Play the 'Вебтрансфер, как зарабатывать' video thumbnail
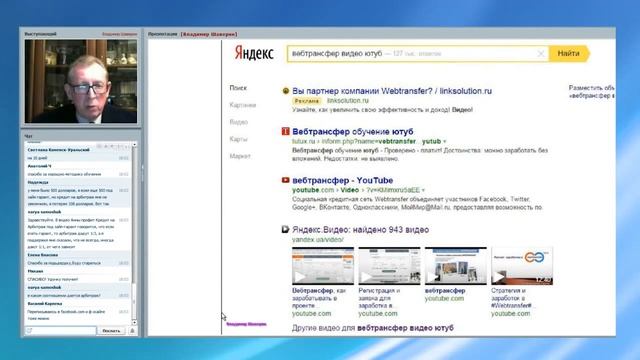The width and height of the screenshot is (640, 360). coord(323,266)
